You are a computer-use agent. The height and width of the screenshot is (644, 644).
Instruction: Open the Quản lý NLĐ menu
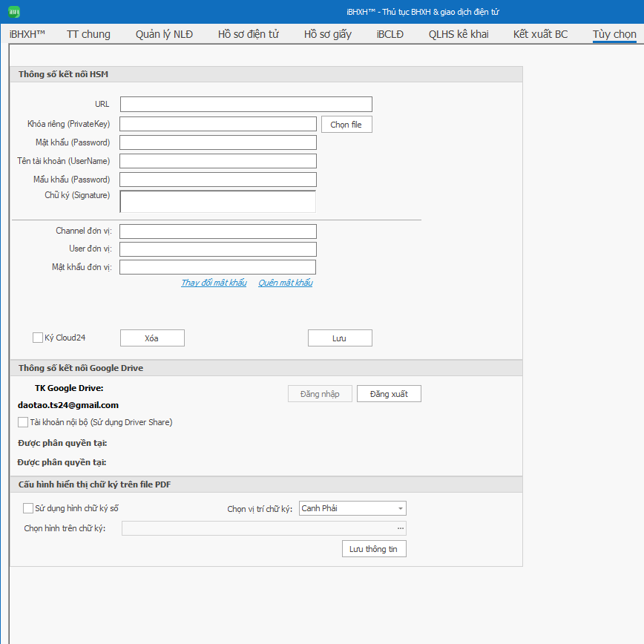point(164,34)
